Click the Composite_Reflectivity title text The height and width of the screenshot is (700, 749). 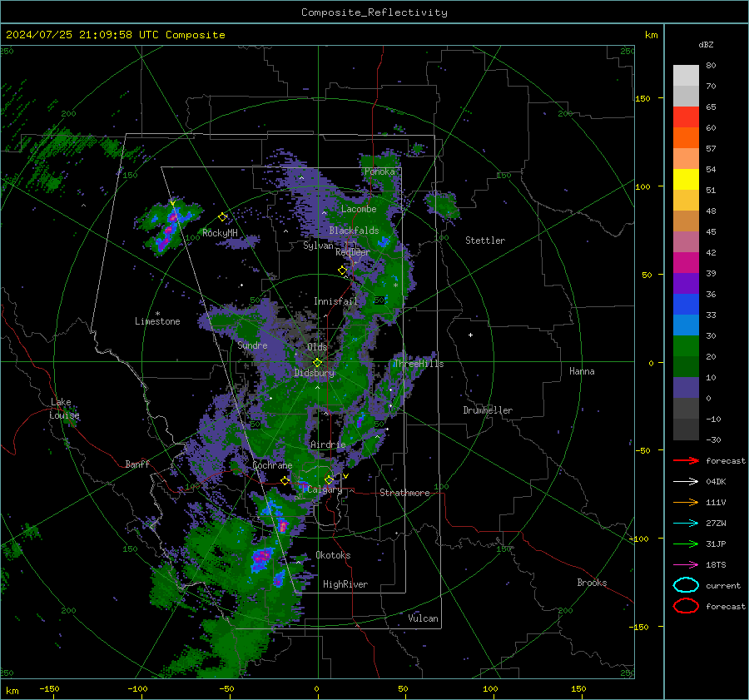tap(374, 12)
